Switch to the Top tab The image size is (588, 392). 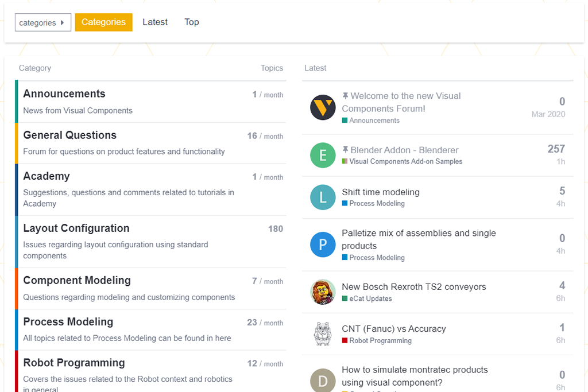pyautogui.click(x=192, y=22)
